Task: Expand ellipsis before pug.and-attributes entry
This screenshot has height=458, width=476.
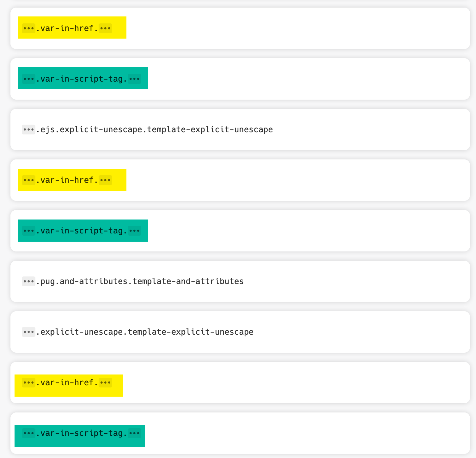Action: pos(28,281)
